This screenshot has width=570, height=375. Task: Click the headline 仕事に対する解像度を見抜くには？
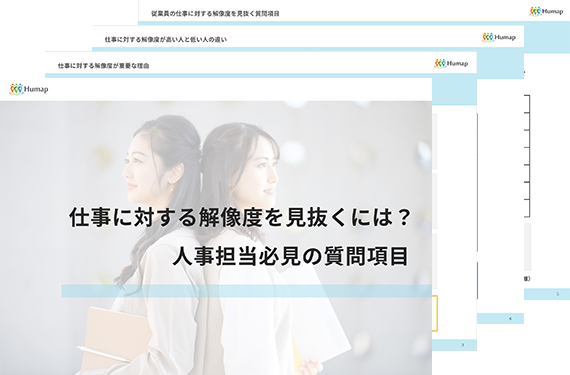[240, 217]
